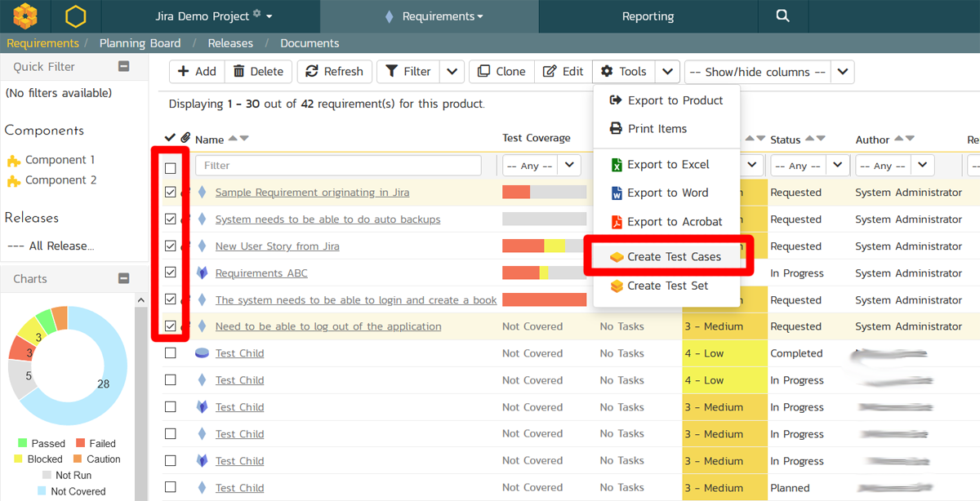Uncheck the 'Sample Requirement originating in Jira' row checkbox

tap(171, 193)
